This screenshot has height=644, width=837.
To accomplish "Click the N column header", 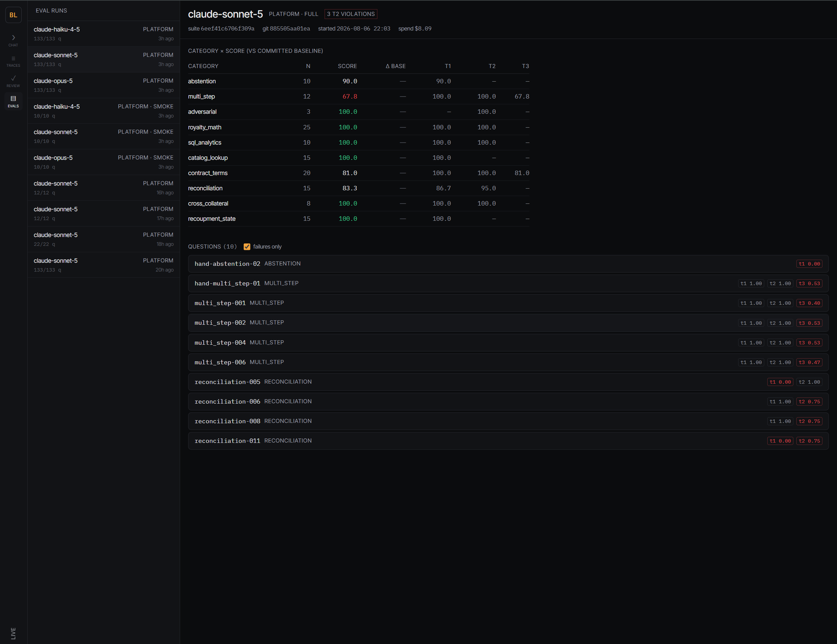I will click(308, 66).
